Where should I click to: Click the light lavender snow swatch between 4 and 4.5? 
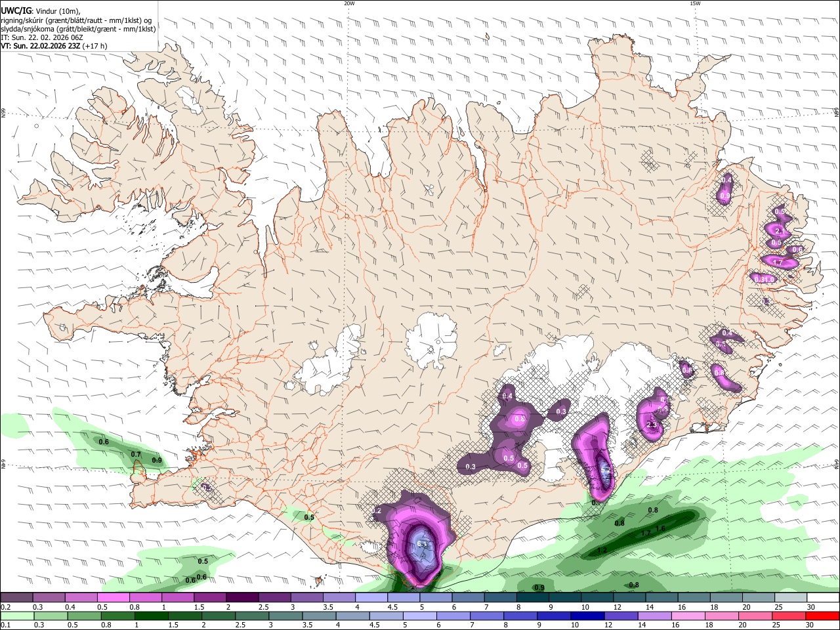[x=371, y=598]
